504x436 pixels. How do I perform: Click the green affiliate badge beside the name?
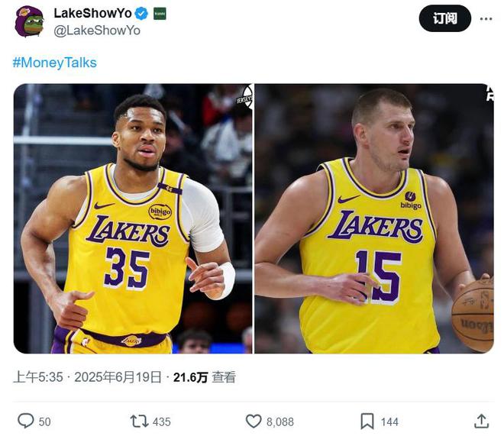(160, 14)
